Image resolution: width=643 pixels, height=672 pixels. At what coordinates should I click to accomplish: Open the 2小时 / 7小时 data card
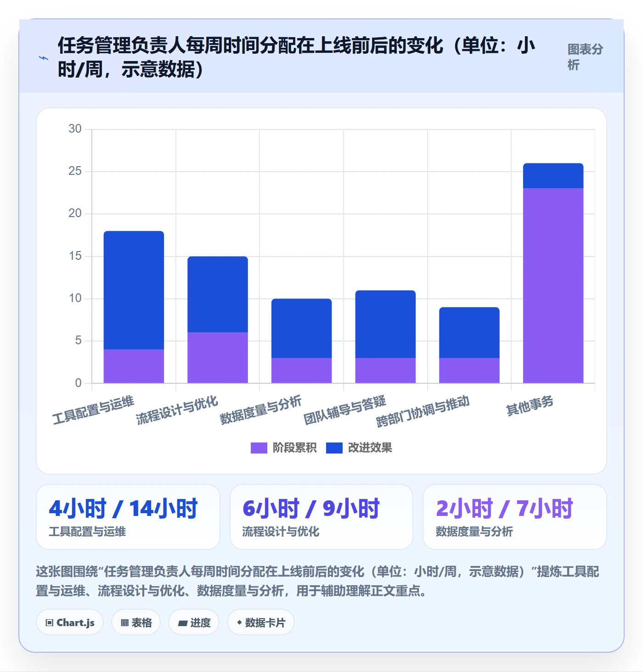coord(515,517)
